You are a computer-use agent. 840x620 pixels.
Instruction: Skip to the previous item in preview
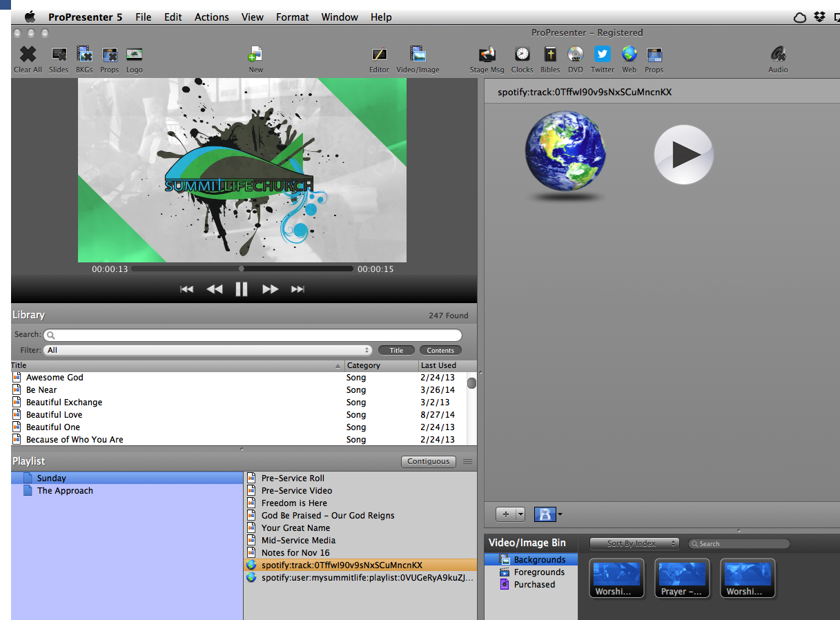point(186,289)
